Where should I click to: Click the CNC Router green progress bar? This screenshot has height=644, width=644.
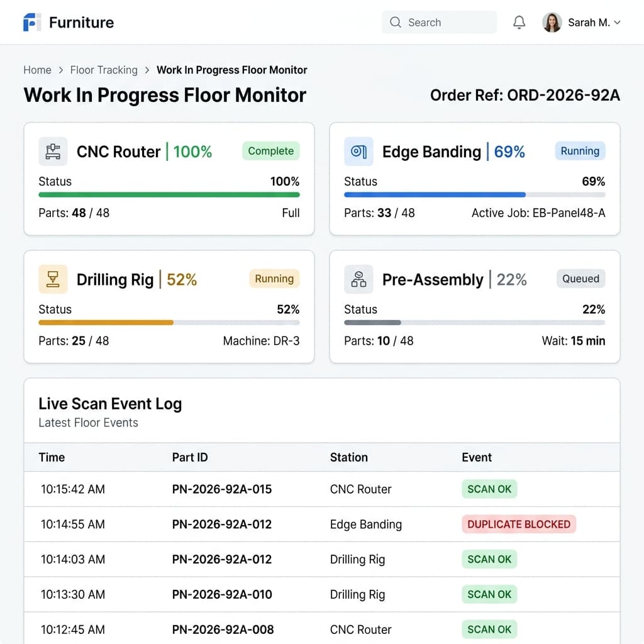[169, 195]
